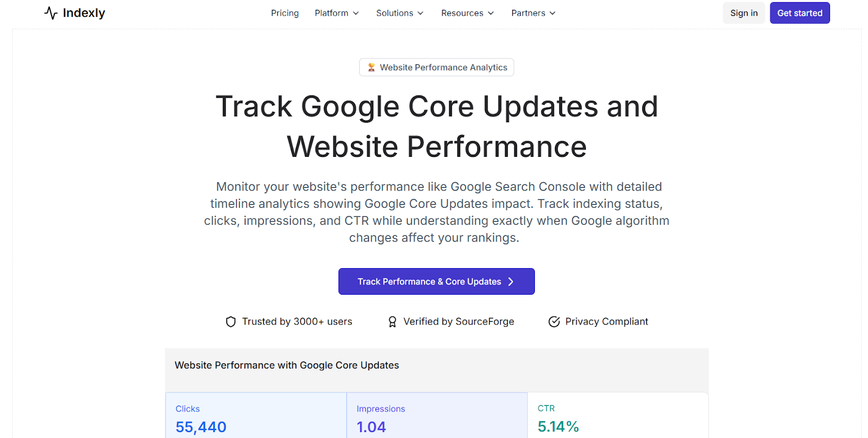Screen dimensions: 868x438
Task: Select the CTR metric card
Action: [x=617, y=417]
